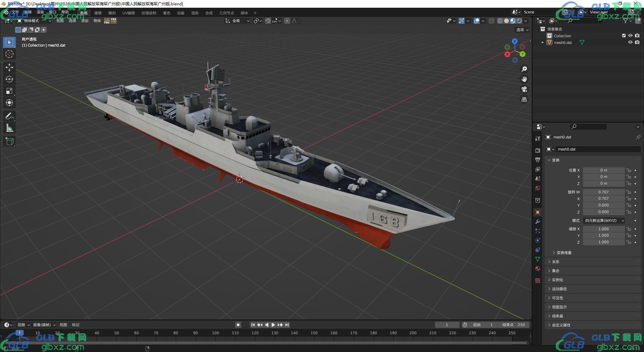The image size is (644, 352).
Task: Pin the mesh0.dat properties panel
Action: 638,137
